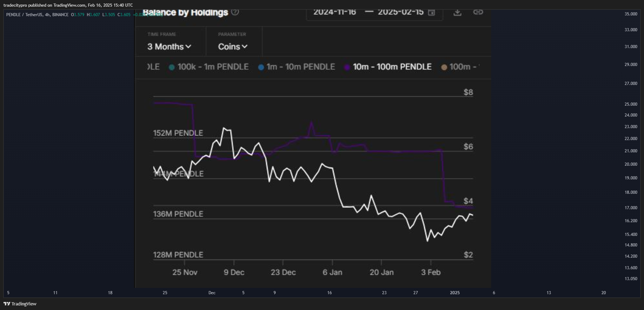Click the Balance by Holdings title
This screenshot has height=310, width=644.
185,12
